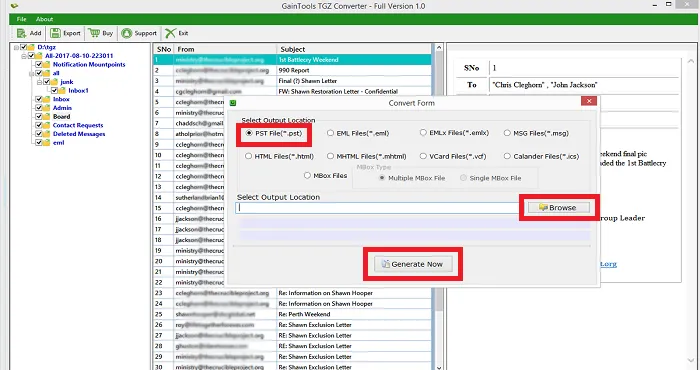Select HTML Files(*.html) option
The image size is (700, 370).
248,156
